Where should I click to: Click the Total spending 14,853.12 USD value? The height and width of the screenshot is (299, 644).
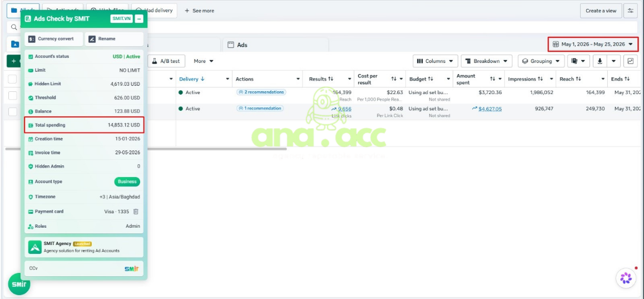124,125
